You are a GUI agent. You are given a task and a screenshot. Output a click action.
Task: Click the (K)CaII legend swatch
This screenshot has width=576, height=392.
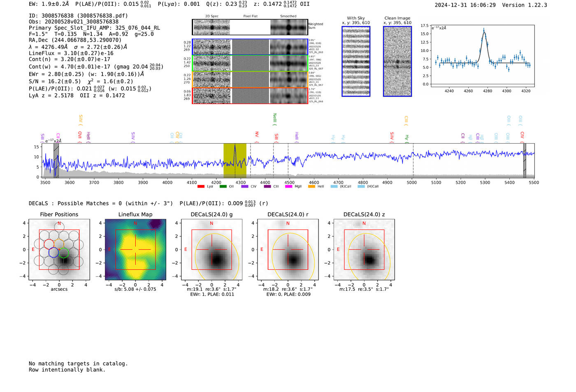pyautogui.click(x=334, y=187)
